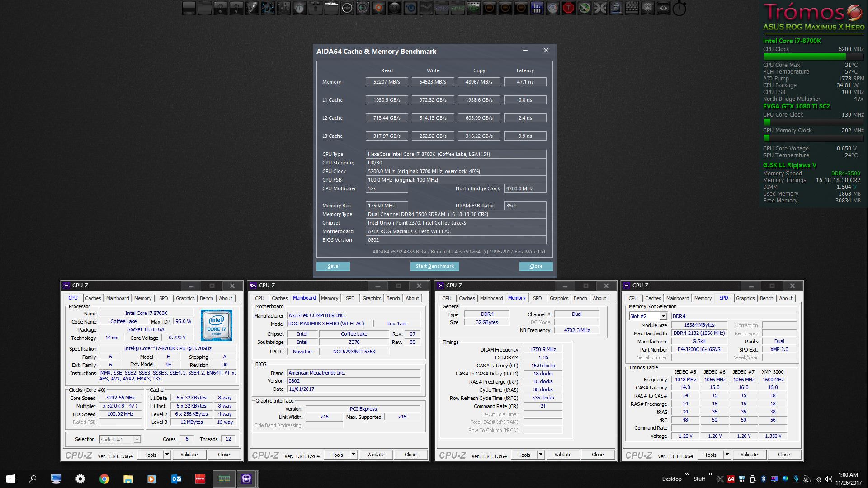Expand the Stuff toolbar chevron on taskbar
The image size is (868, 488).
[711, 474]
